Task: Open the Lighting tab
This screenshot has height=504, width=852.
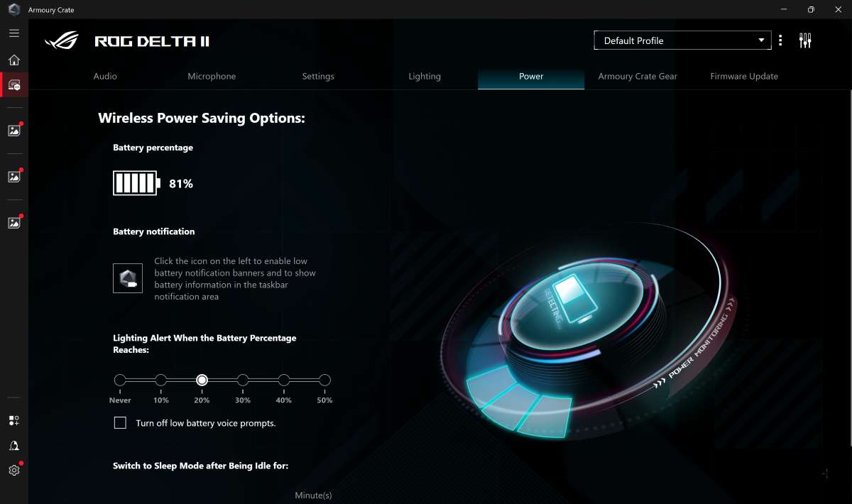Action: [x=425, y=76]
